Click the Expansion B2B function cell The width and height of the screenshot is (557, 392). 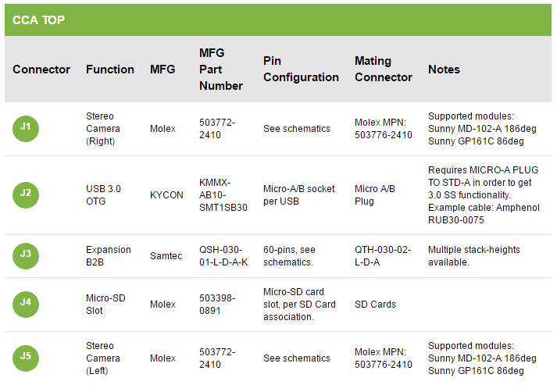(109, 255)
